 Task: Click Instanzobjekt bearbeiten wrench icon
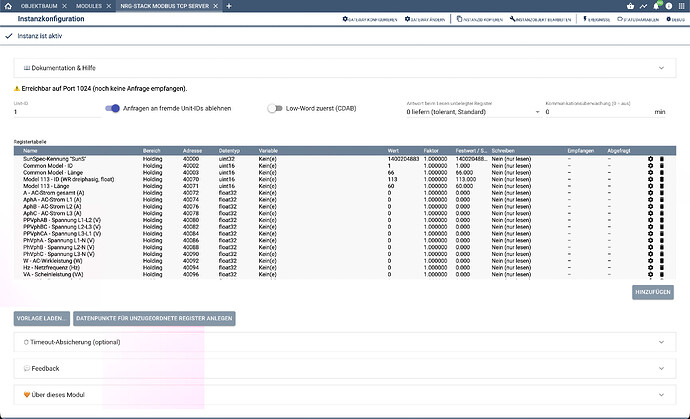point(512,19)
